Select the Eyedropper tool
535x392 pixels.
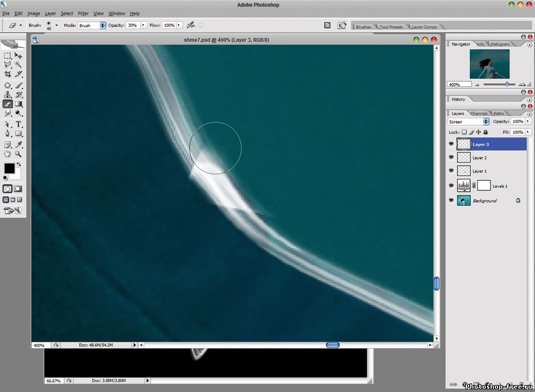point(19,144)
